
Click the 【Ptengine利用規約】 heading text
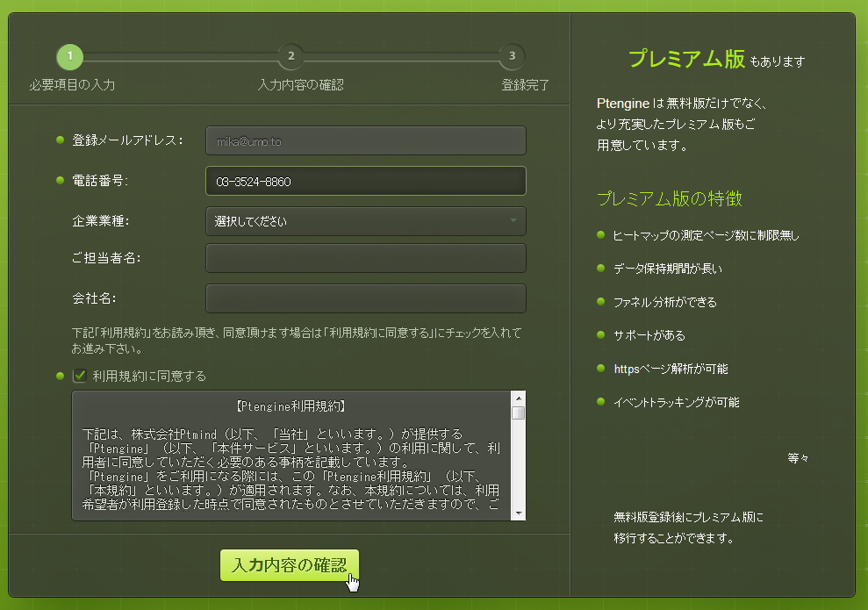pyautogui.click(x=291, y=406)
